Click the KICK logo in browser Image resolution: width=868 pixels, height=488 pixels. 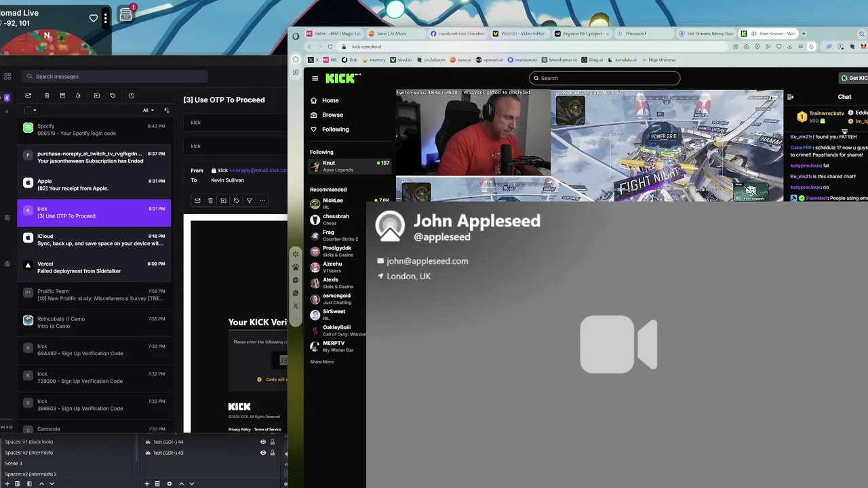(x=340, y=78)
